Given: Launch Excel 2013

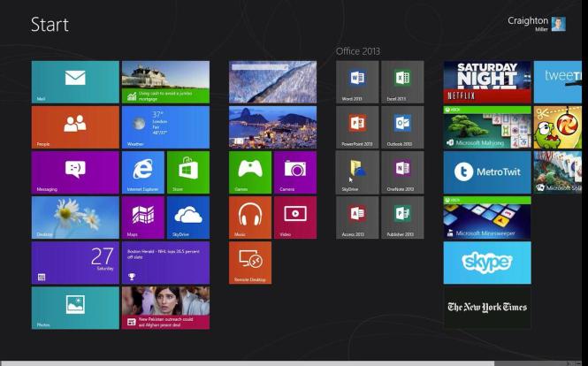Looking at the screenshot, I should pos(402,82).
